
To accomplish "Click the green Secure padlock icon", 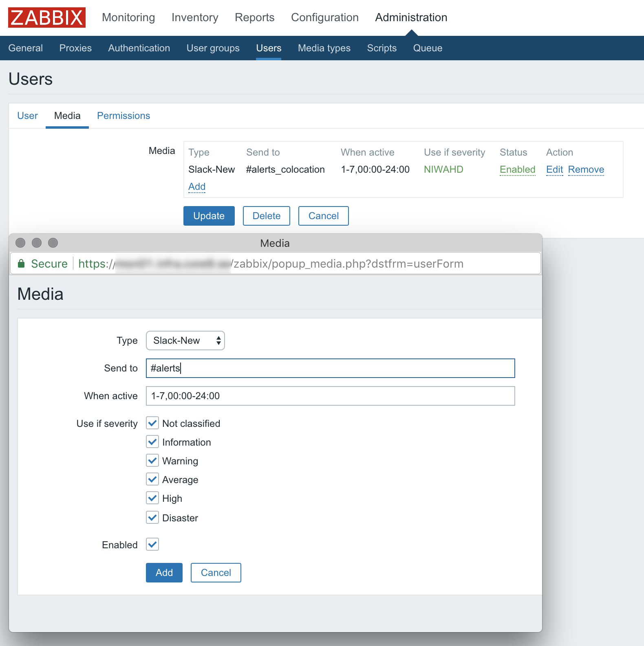I will coord(21,264).
